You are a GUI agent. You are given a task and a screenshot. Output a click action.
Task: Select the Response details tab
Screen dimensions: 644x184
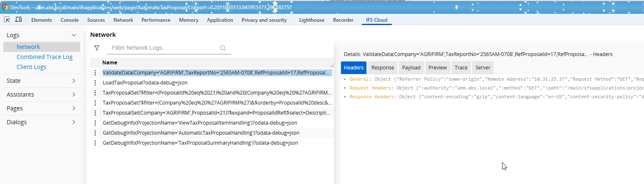[x=383, y=67]
